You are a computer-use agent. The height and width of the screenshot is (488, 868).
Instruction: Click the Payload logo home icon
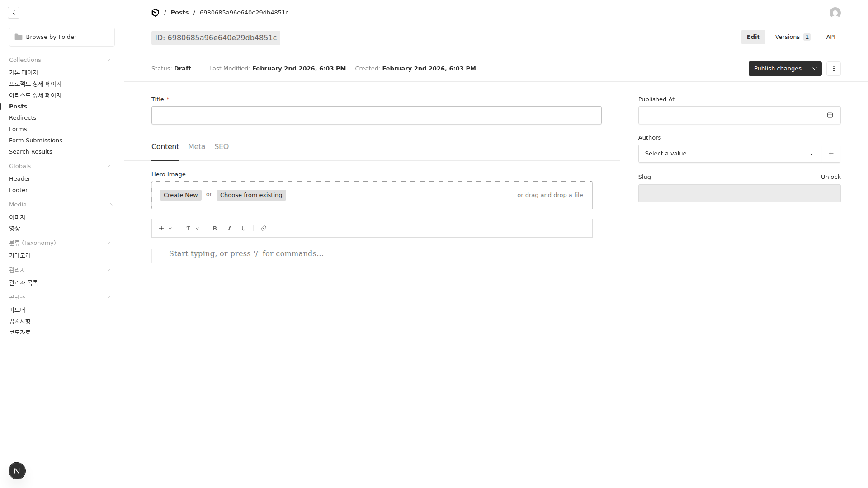(x=156, y=13)
